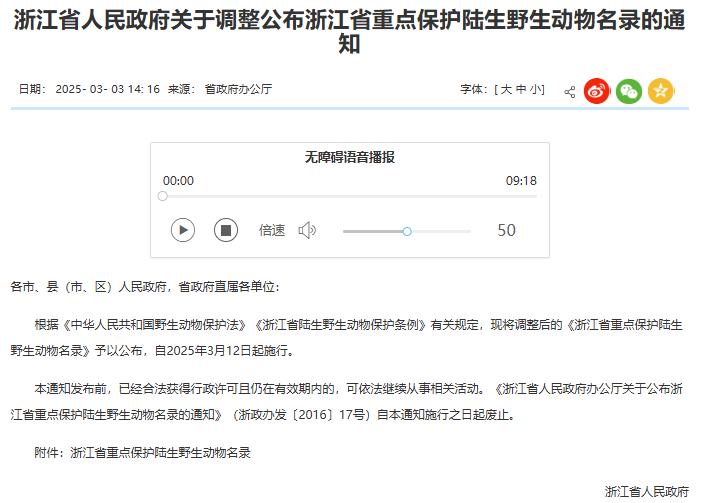Click the volume value 50
The image size is (702, 503).
click(x=507, y=230)
